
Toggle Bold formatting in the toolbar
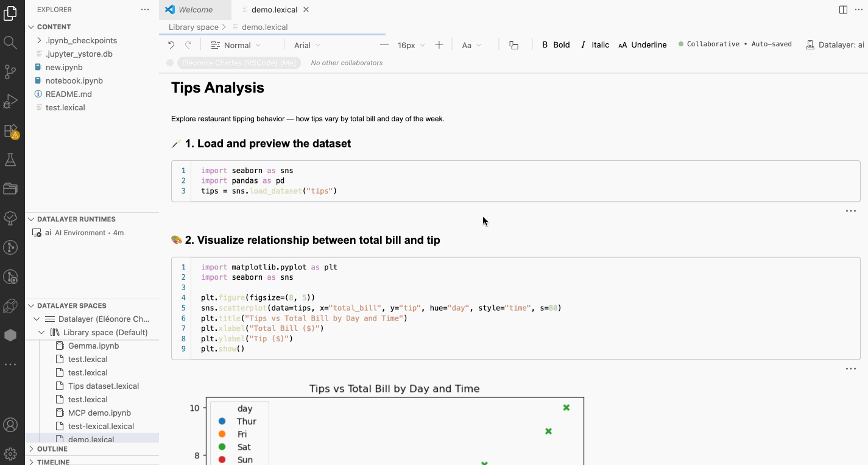[556, 44]
